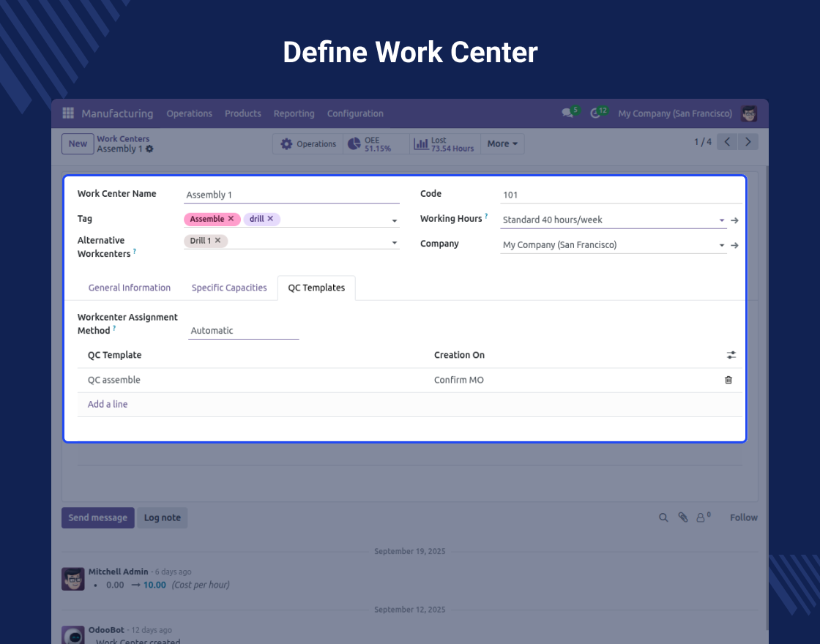Open the activities clock icon
The width and height of the screenshot is (820, 644).
595,113
